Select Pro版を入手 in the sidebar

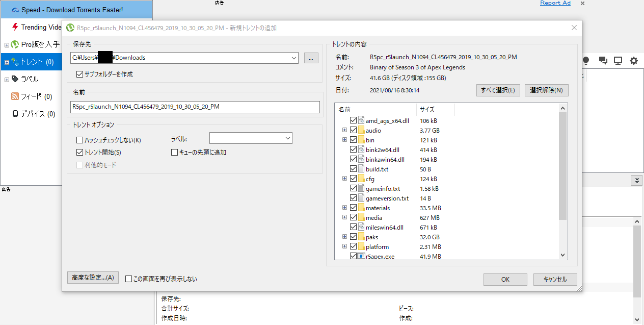click(40, 45)
